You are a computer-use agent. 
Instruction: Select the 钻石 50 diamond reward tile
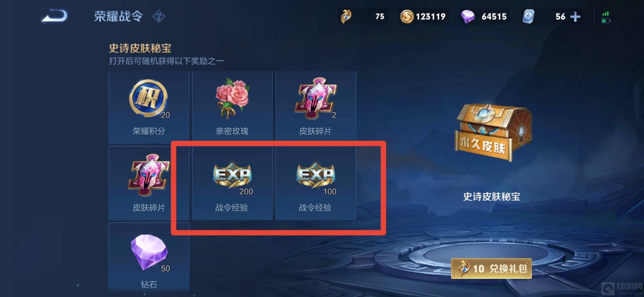(x=149, y=257)
